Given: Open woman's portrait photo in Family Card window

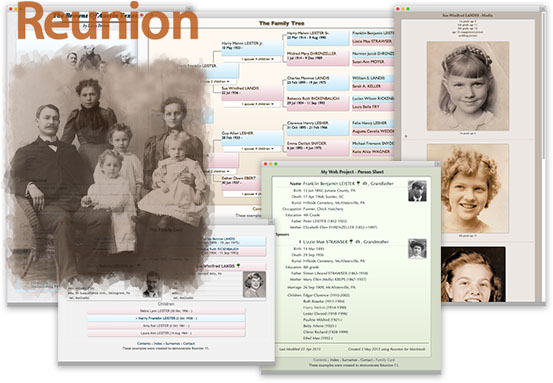Looking at the screenshot, I should point(254,284).
